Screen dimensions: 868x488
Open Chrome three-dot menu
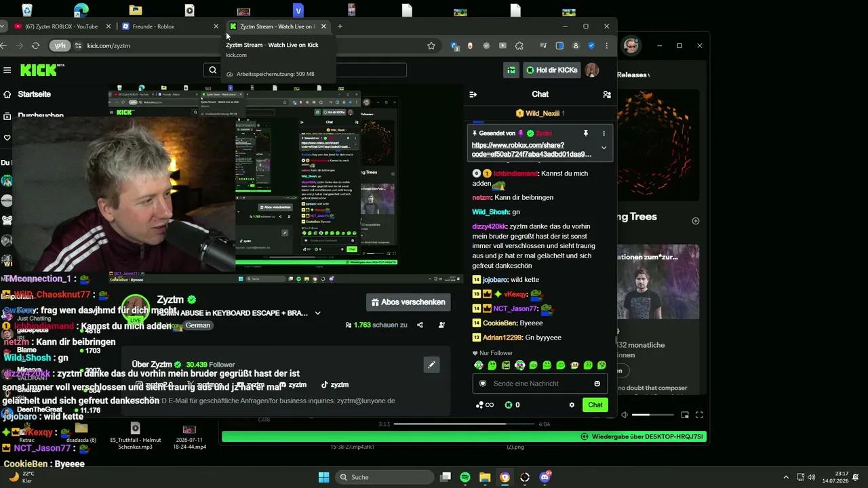pyautogui.click(x=606, y=45)
